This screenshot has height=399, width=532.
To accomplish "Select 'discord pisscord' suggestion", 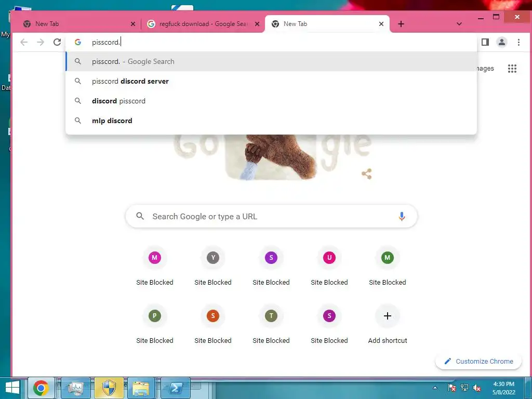I will click(x=271, y=101).
